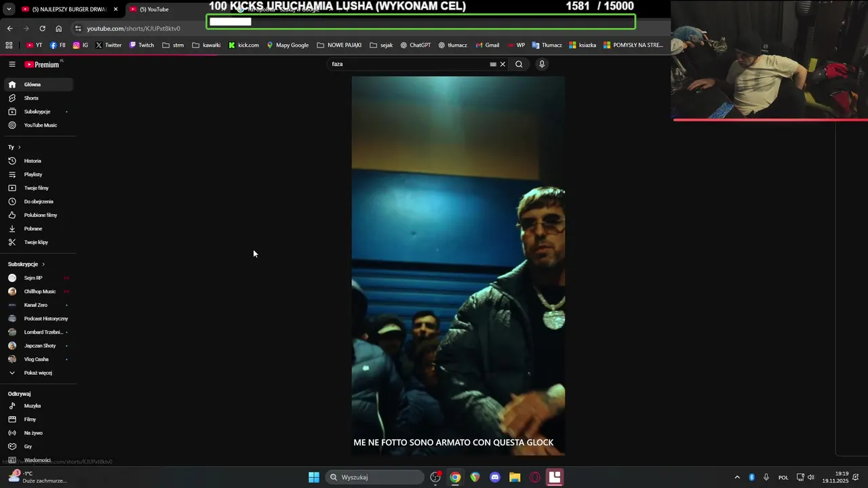The height and width of the screenshot is (488, 868).
Task: Open Muzyka under Odkrywaj
Action: pos(38,406)
